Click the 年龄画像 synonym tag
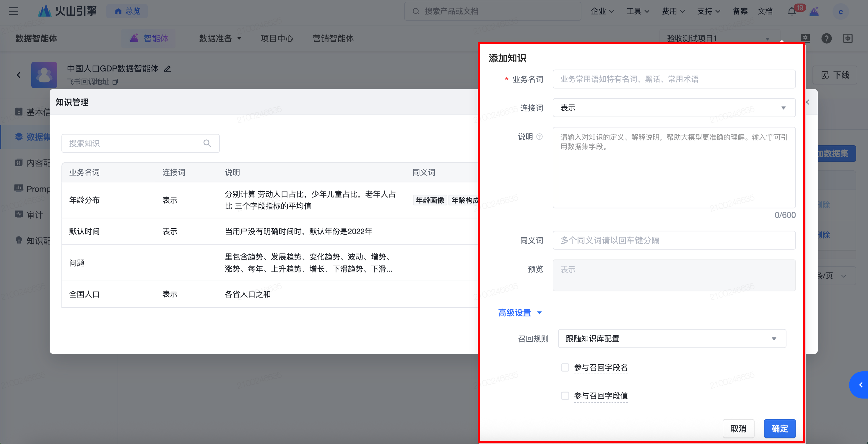Image resolution: width=868 pixels, height=444 pixels. point(430,200)
